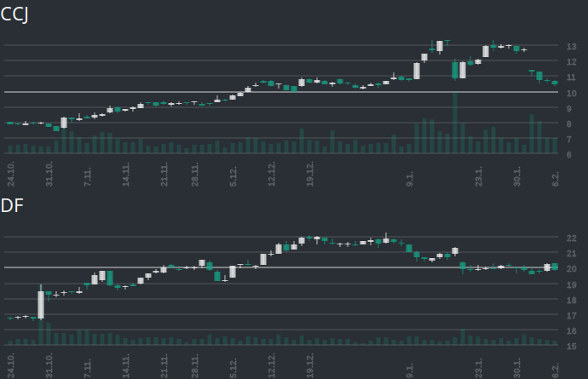588x379 pixels.
Task: Click the 21.11. date on CCJ axis
Action: 164,175
